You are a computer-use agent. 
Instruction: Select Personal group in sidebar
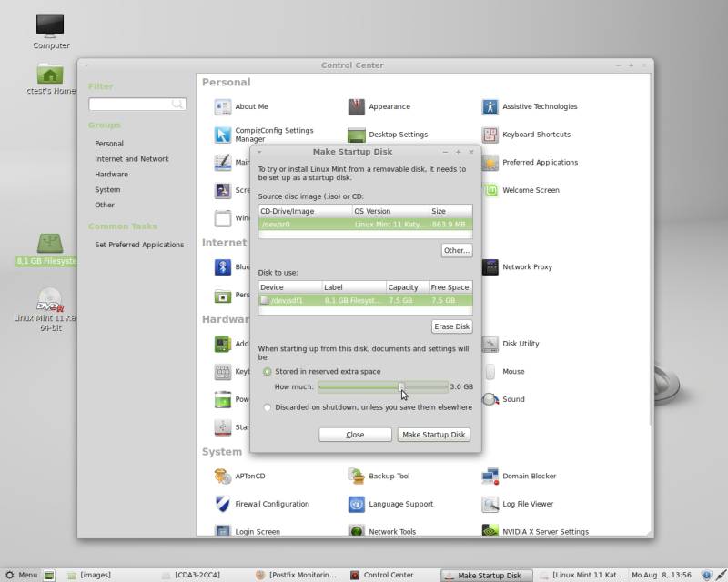point(109,144)
